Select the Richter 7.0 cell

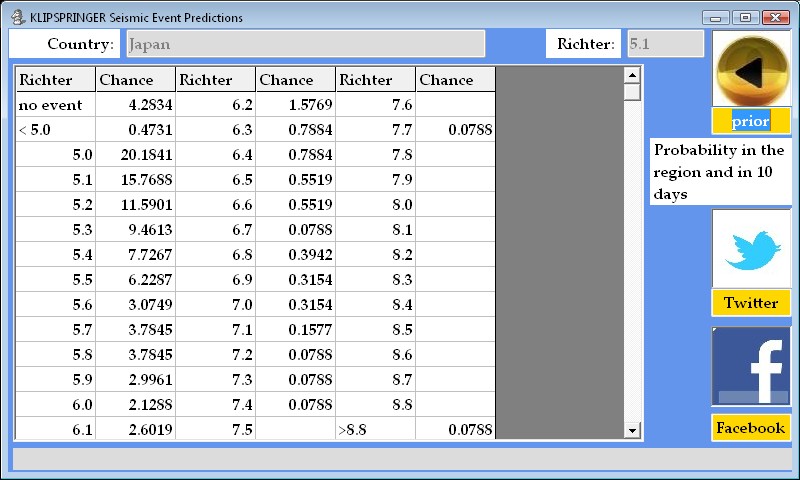tap(216, 305)
